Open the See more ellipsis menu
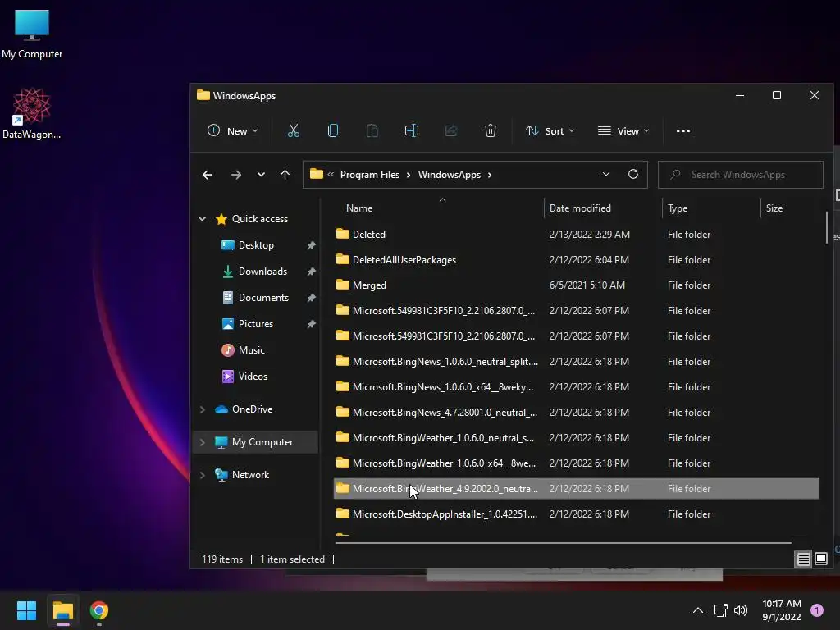Screen dimensions: 840x630 pos(683,130)
